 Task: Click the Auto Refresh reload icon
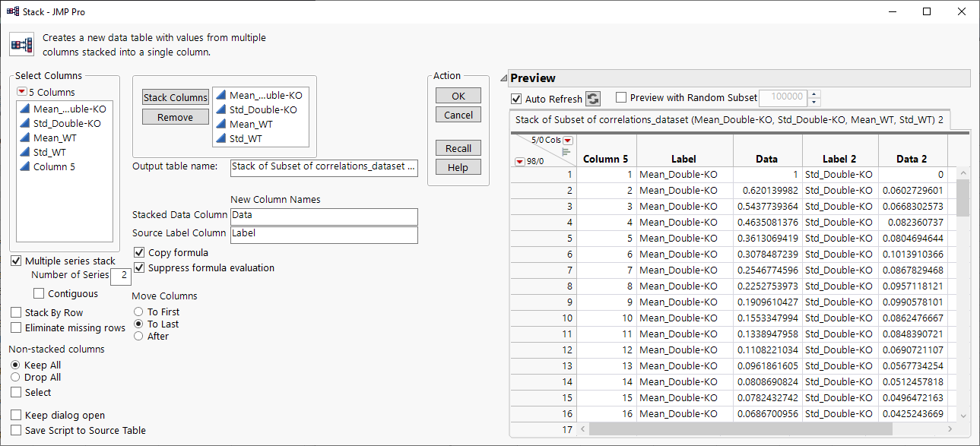[593, 99]
